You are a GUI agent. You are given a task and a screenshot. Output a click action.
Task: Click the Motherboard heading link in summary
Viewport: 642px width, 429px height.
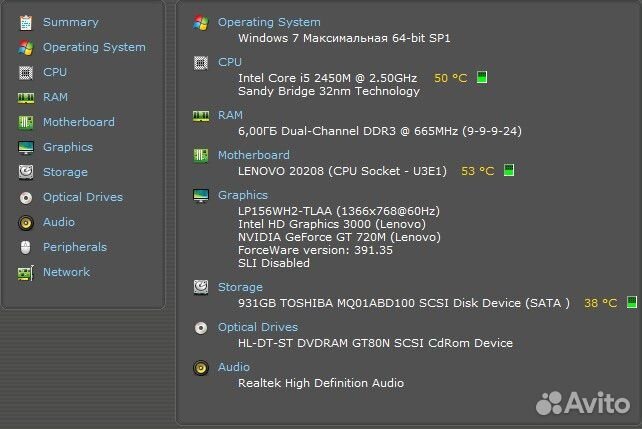253,155
